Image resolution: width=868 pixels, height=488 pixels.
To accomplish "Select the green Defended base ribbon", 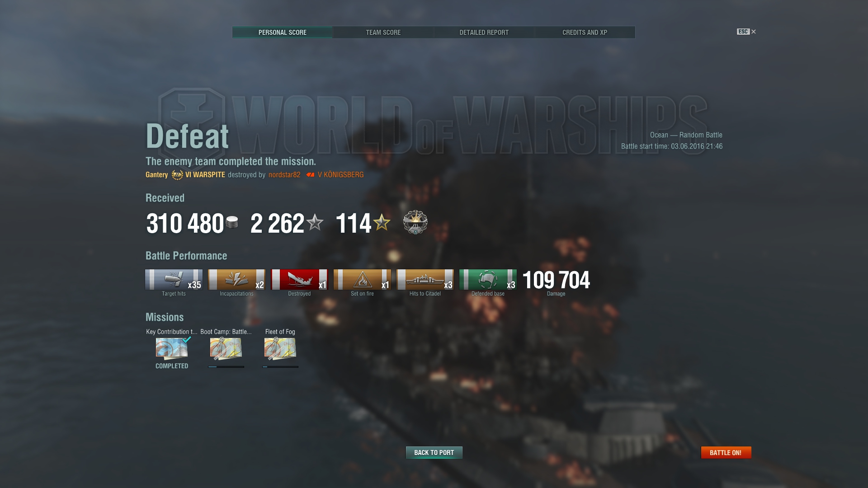I will click(488, 280).
